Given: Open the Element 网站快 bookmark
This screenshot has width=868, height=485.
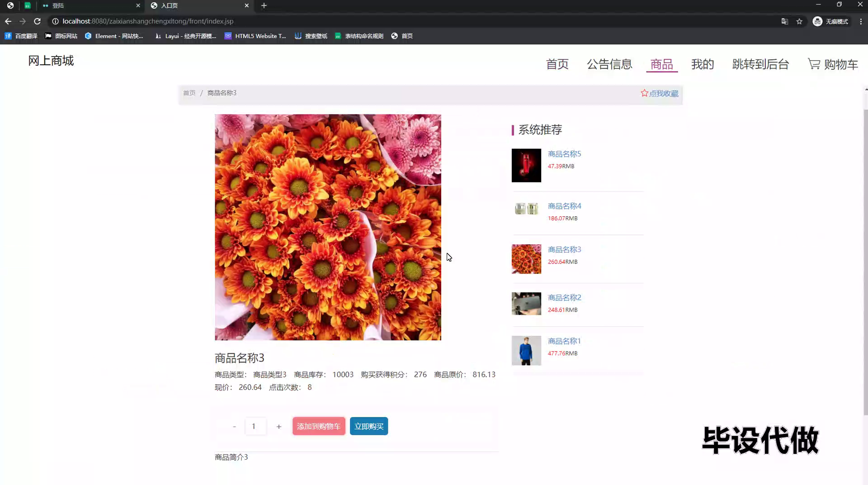Looking at the screenshot, I should tap(114, 36).
